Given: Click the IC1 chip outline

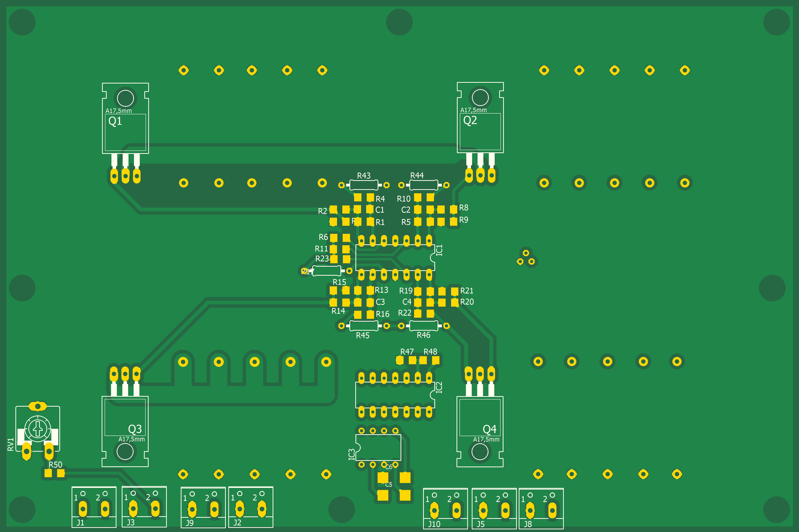Looking at the screenshot, I should (x=395, y=257).
